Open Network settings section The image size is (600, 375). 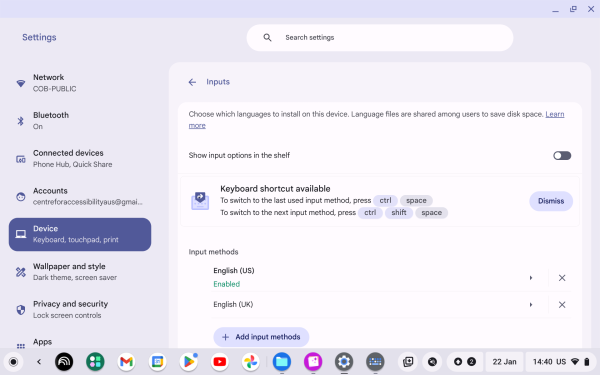coord(80,83)
